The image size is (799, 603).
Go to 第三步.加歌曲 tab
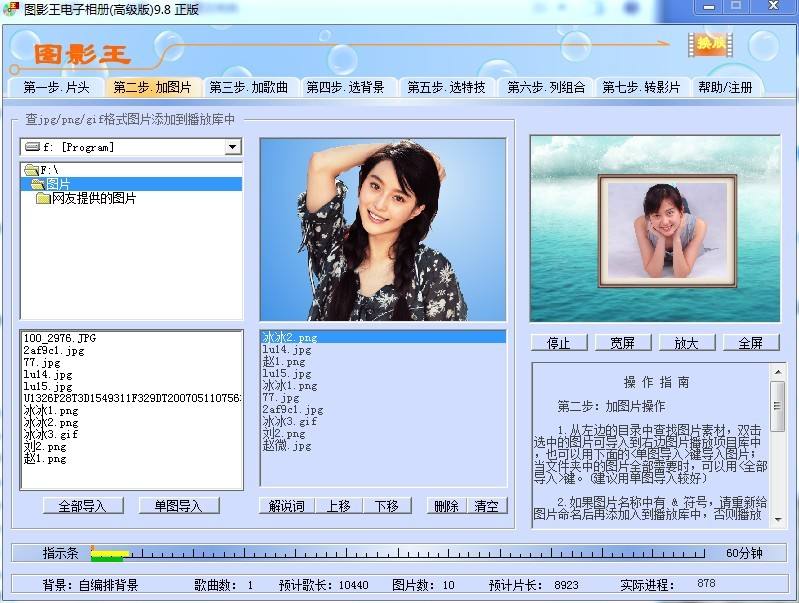249,88
